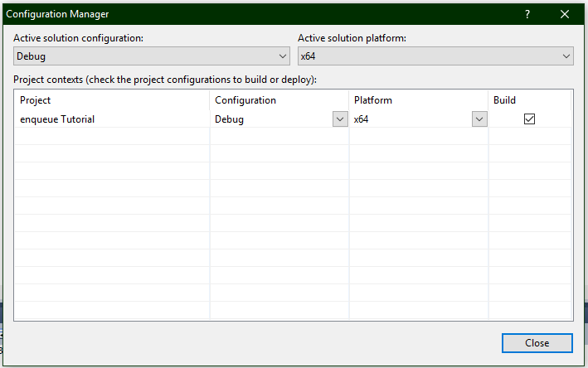
Task: Click the Configuration column header
Action: [245, 100]
